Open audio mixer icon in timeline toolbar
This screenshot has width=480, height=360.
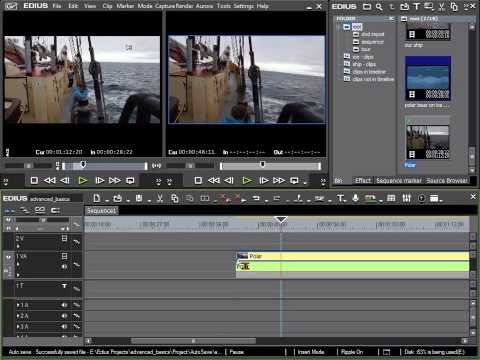[x=406, y=198]
